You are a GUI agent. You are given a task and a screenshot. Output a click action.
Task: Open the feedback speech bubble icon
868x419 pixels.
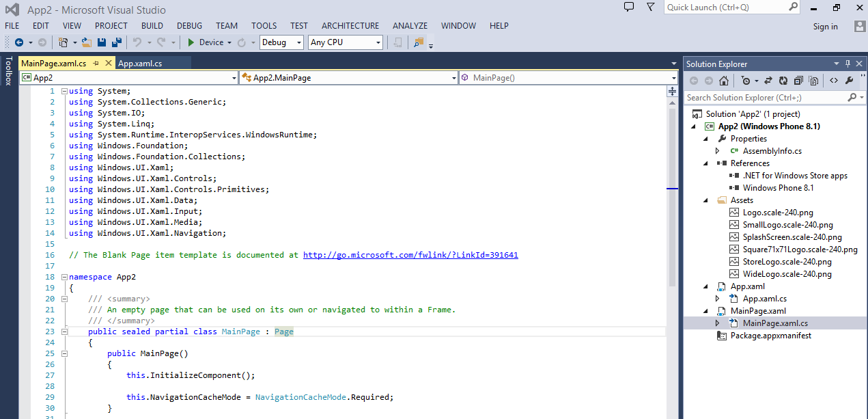point(629,8)
